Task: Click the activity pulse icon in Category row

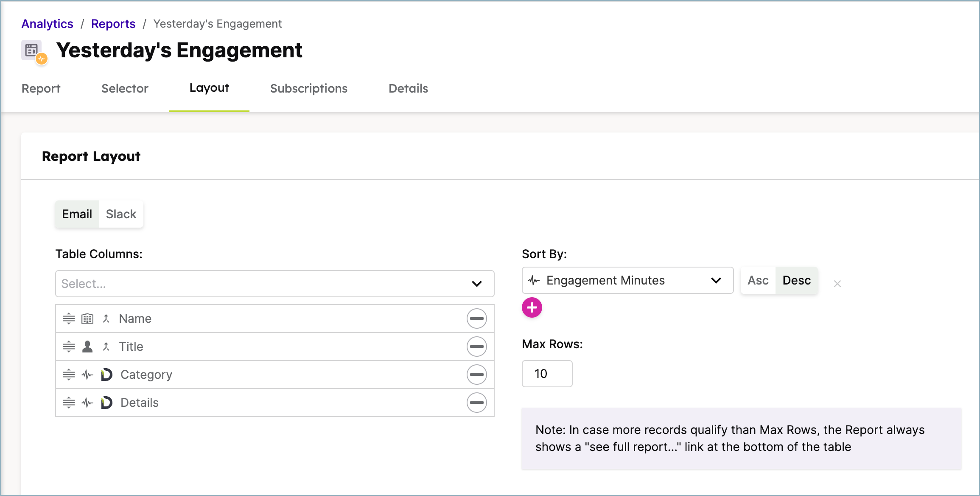Action: pos(87,375)
